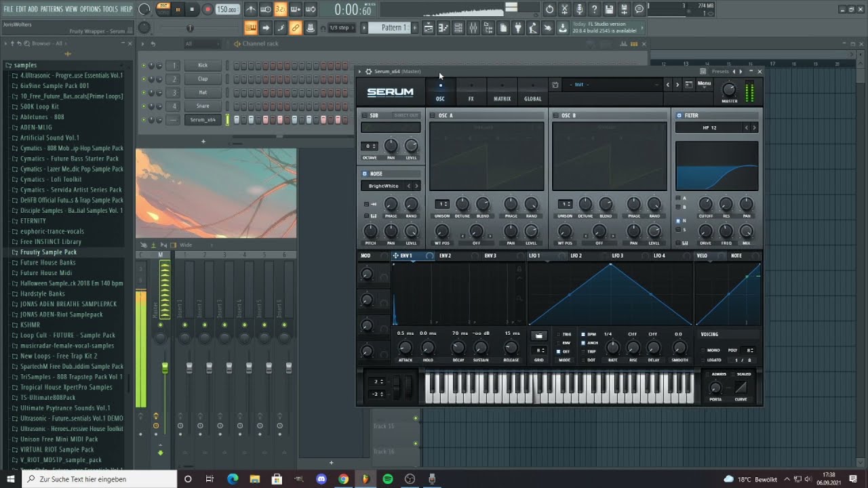Open the PATTERNS menu
The height and width of the screenshot is (488, 868).
[x=52, y=9]
